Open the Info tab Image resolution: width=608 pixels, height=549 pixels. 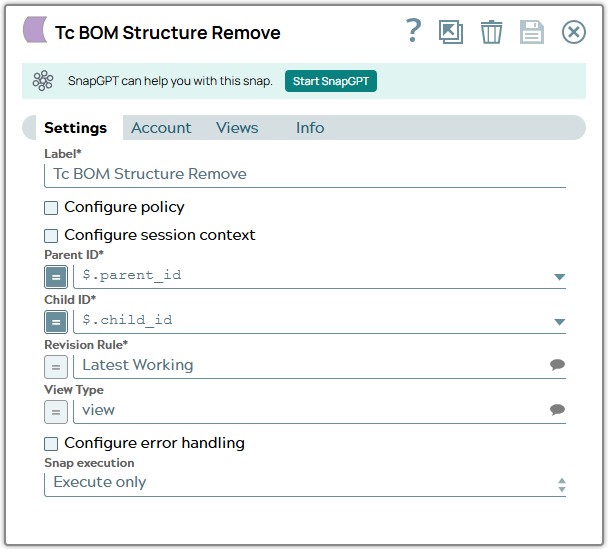(x=310, y=128)
